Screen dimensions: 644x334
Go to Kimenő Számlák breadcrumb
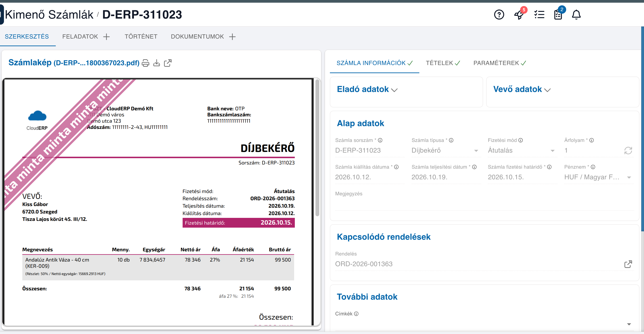(49, 14)
